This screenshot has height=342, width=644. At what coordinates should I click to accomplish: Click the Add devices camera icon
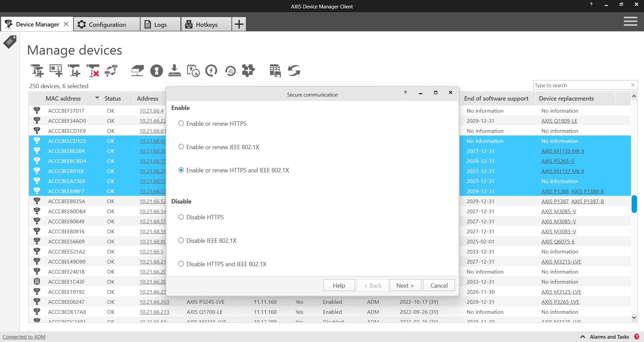37,71
